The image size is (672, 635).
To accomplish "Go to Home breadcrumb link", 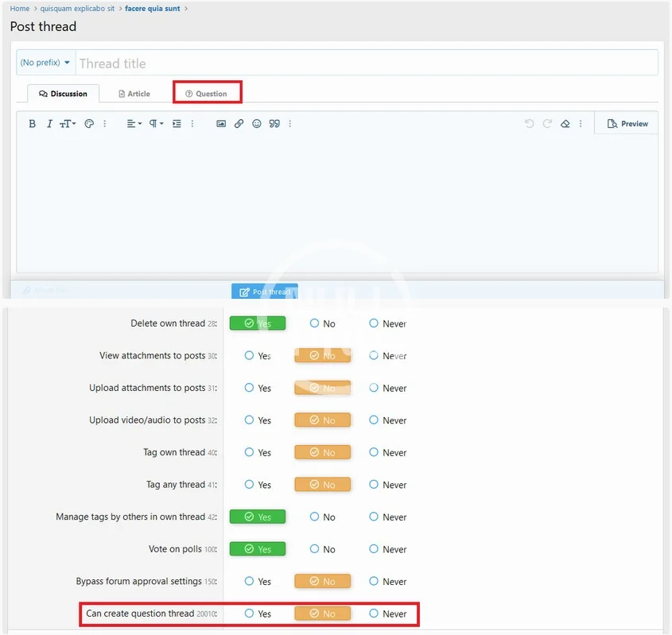I will tap(20, 9).
